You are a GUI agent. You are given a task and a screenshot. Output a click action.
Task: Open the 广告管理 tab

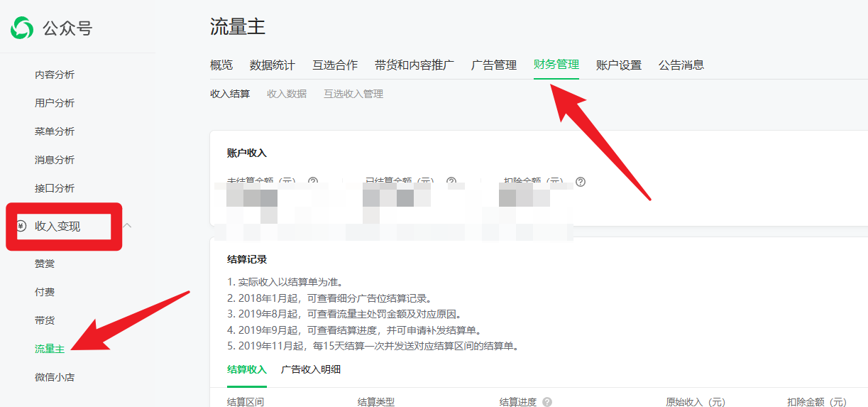pos(494,65)
